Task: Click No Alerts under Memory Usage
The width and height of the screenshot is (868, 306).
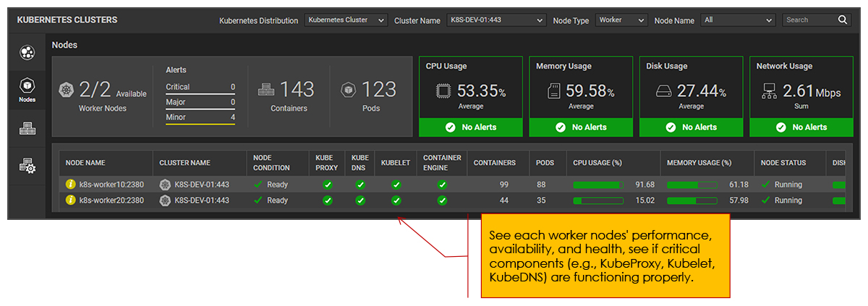Action: click(581, 127)
